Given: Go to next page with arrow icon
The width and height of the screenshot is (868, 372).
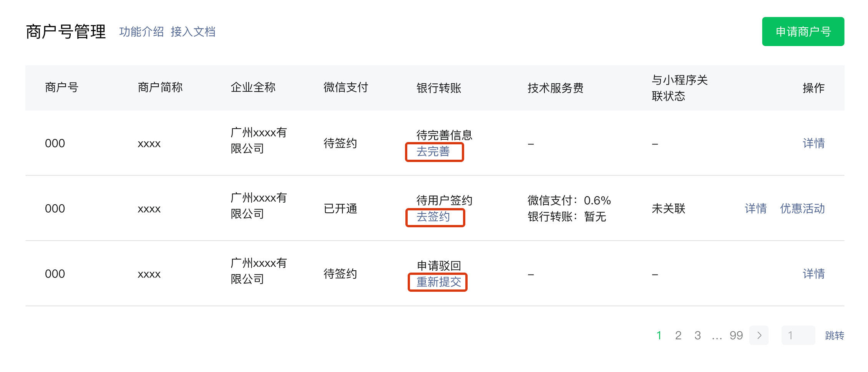Looking at the screenshot, I should [x=759, y=336].
